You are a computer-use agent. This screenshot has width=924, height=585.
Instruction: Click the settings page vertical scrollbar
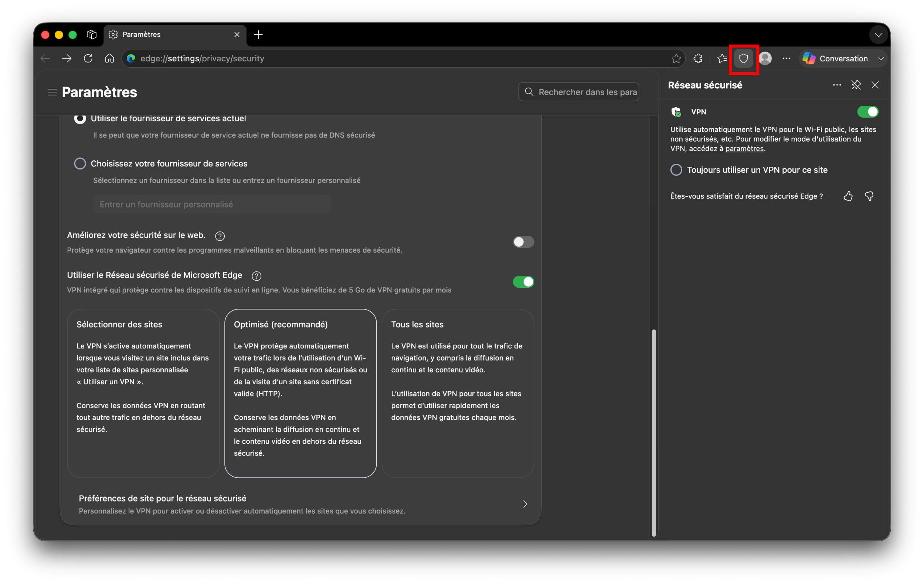(654, 433)
